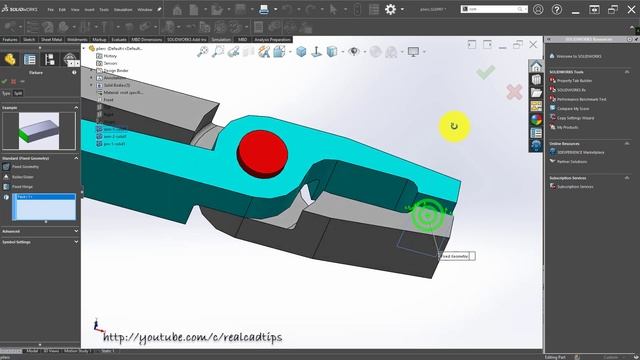This screenshot has height=360, width=640.
Task: Open the Tools menu
Action: (x=104, y=9)
